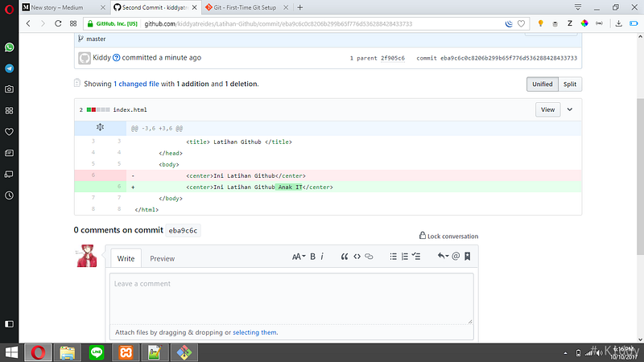Open parent commit 2f905c6 link

click(393, 58)
